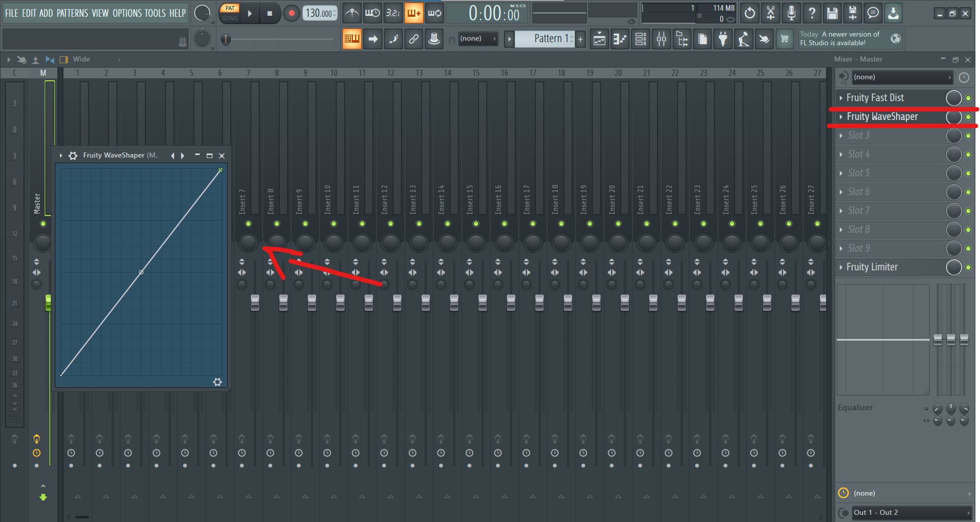The image size is (980, 522).
Task: Click the auto scrolling arrow icon
Action: (x=373, y=39)
